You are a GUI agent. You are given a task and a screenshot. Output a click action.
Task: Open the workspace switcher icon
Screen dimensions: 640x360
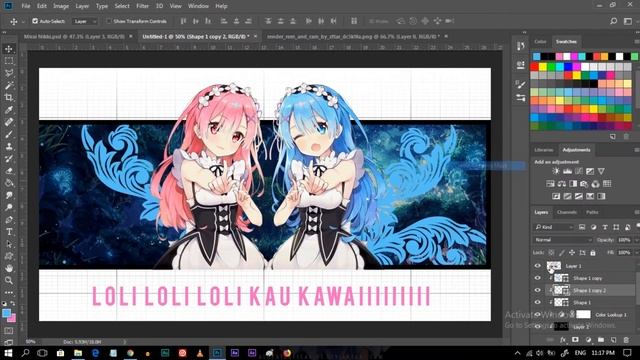pos(628,21)
